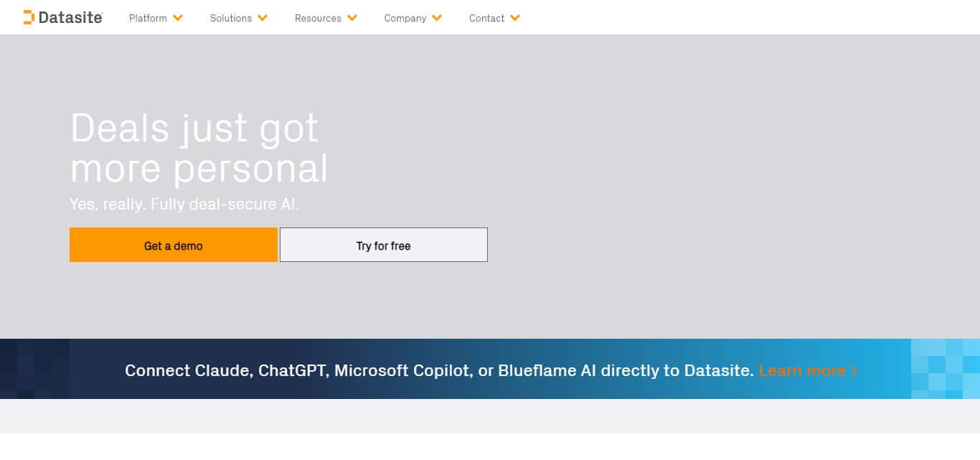Open the Resources menu

318,18
